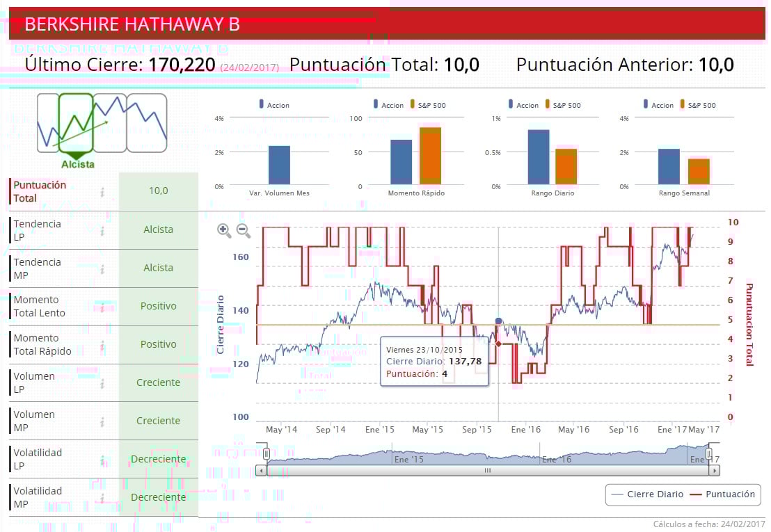771x532 pixels.
Task: Toggle Cierre Diario series in legend
Action: coord(647,494)
